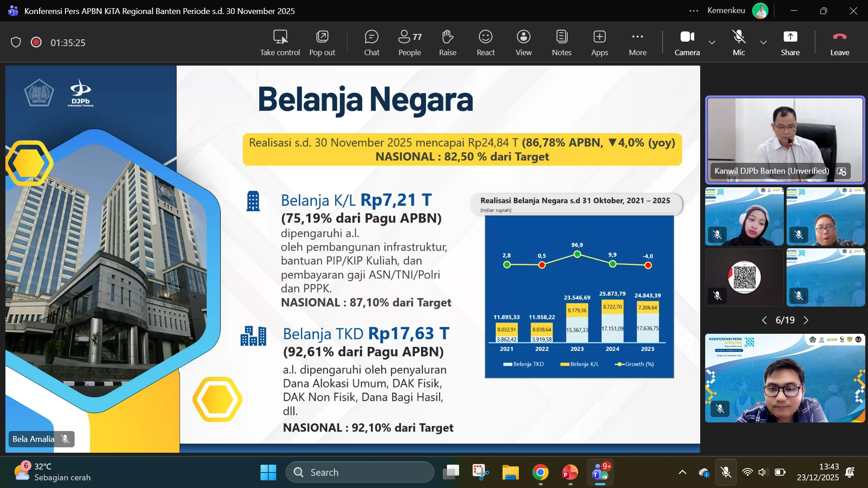Advance to the next participant page arrow
The image size is (868, 488).
(806, 320)
